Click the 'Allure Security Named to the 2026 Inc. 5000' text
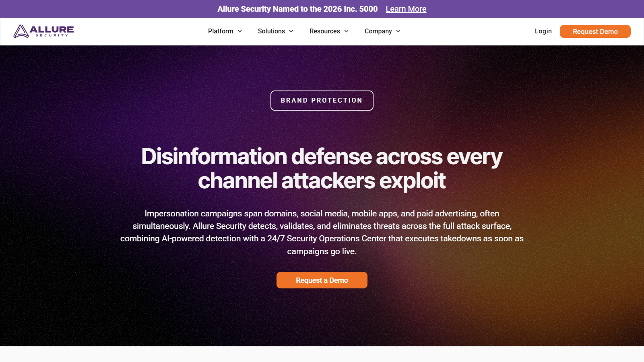The image size is (644, 362). 297,9
